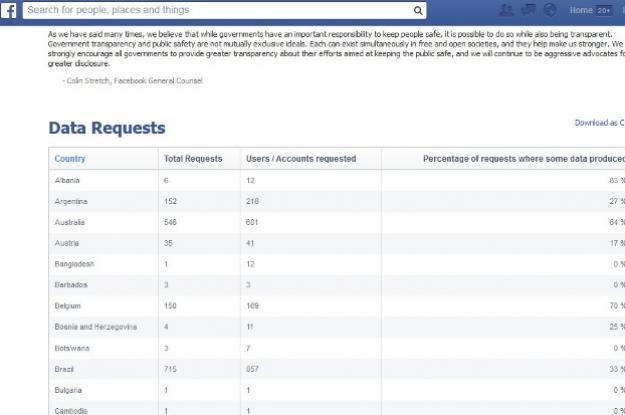Select Bosnia and Herzegovina row name

(96, 327)
